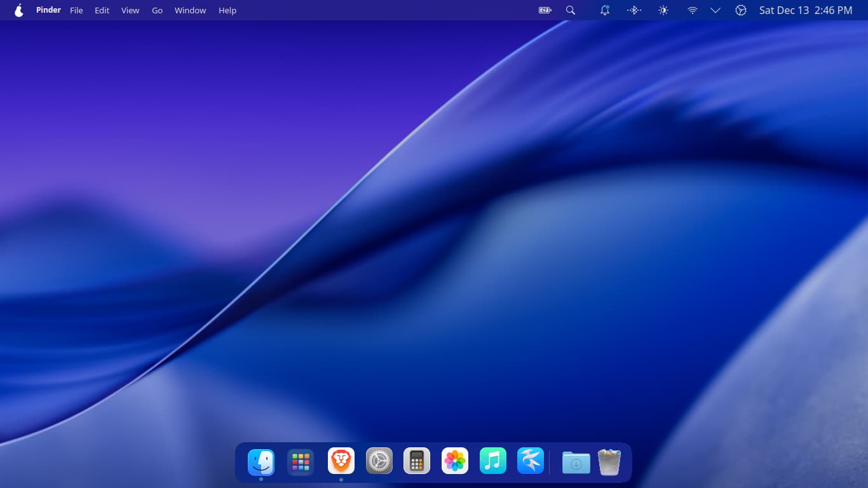
Task: Launch Brave browser from the dock
Action: [341, 461]
